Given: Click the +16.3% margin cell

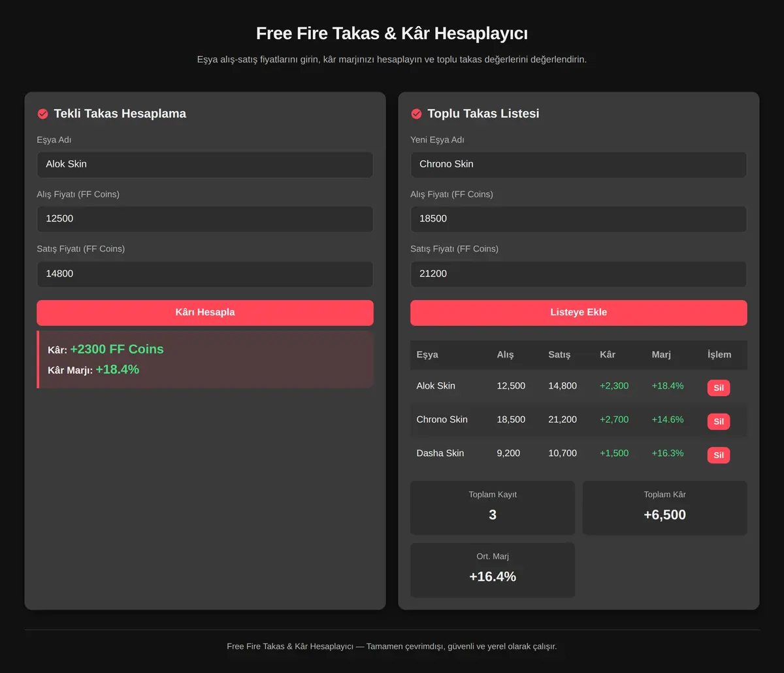Looking at the screenshot, I should [668, 453].
